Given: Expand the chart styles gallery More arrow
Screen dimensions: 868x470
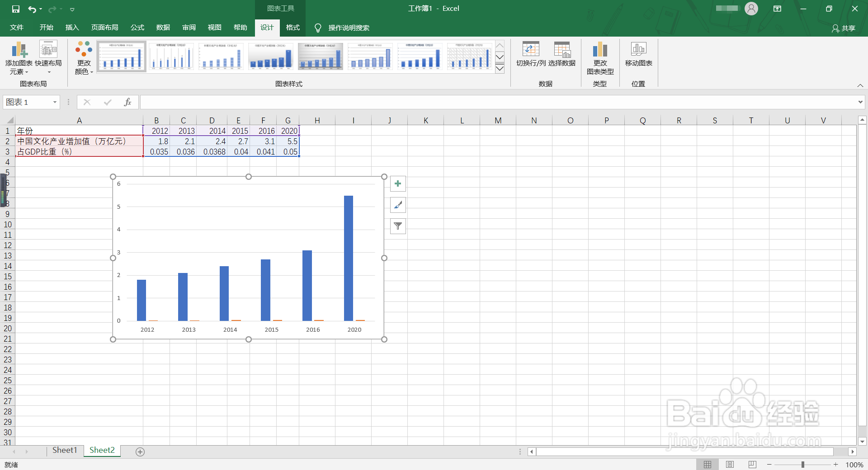Looking at the screenshot, I should (x=500, y=69).
